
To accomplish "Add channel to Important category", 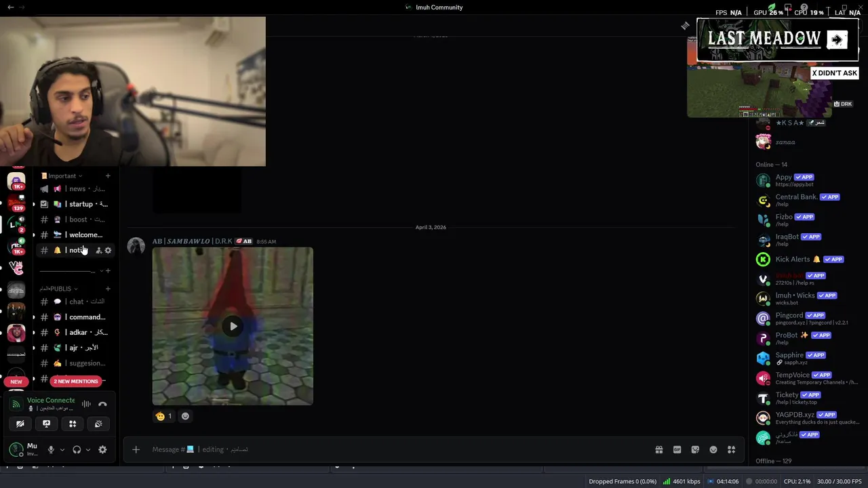I will 107,176.
